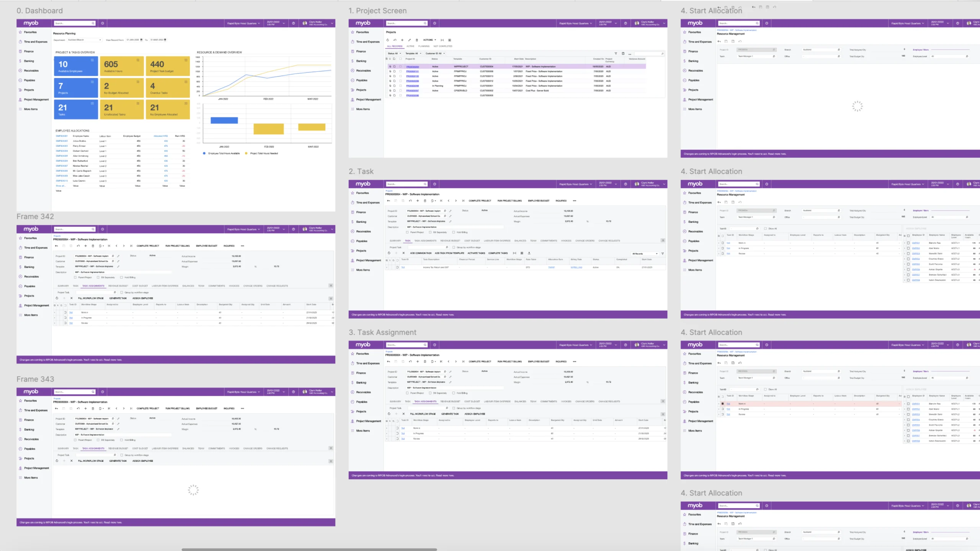Click the filter funnel icon above the Projects table
Viewport: 980px width, 551px height.
pos(616,54)
